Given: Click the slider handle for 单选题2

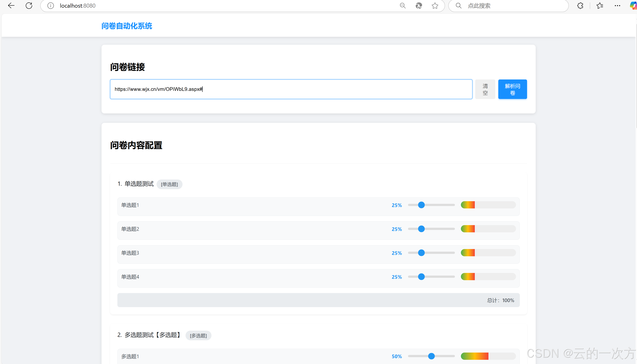Looking at the screenshot, I should point(421,229).
